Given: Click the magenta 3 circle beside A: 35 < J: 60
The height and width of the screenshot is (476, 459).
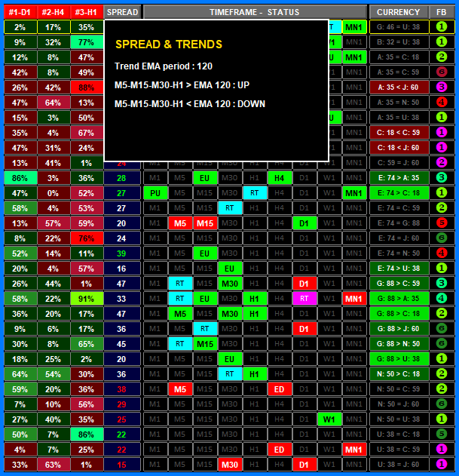Looking at the screenshot, I should tap(442, 87).
